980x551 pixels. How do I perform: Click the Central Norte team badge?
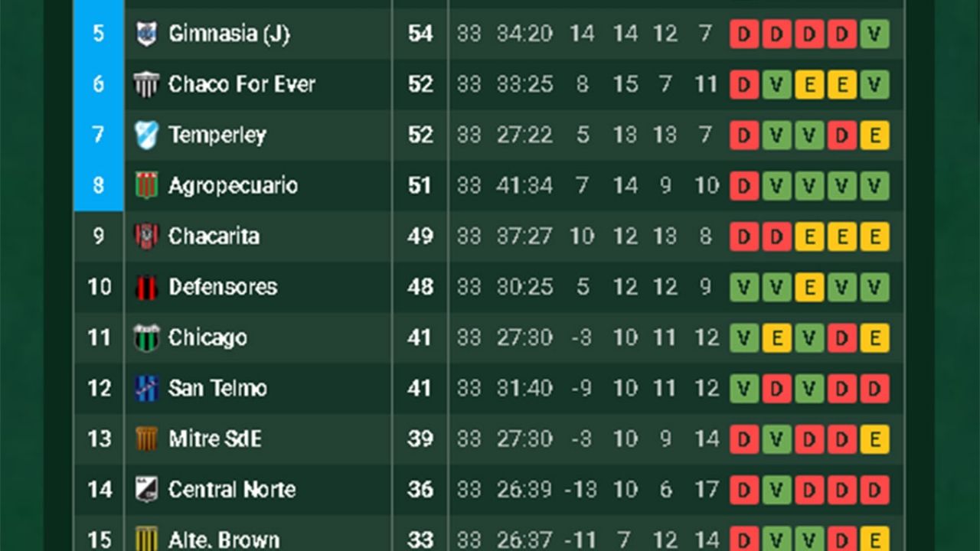point(145,489)
